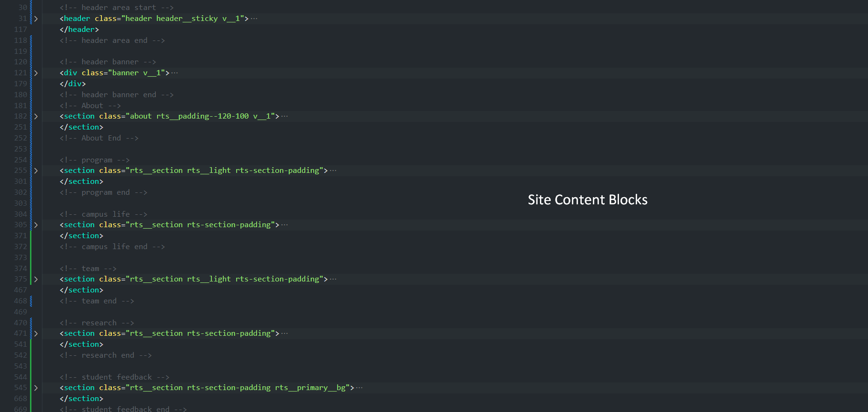This screenshot has height=412, width=868.
Task: Expand the research section on line 471
Action: coord(36,333)
